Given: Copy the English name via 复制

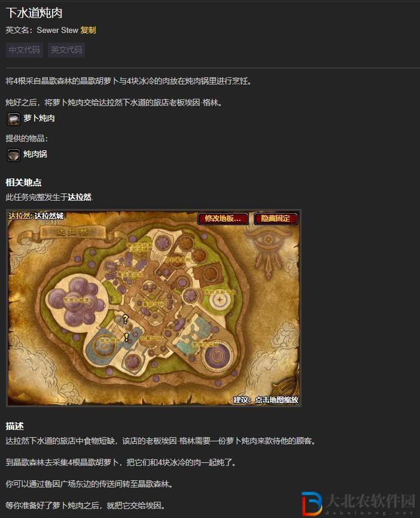Looking at the screenshot, I should point(88,30).
